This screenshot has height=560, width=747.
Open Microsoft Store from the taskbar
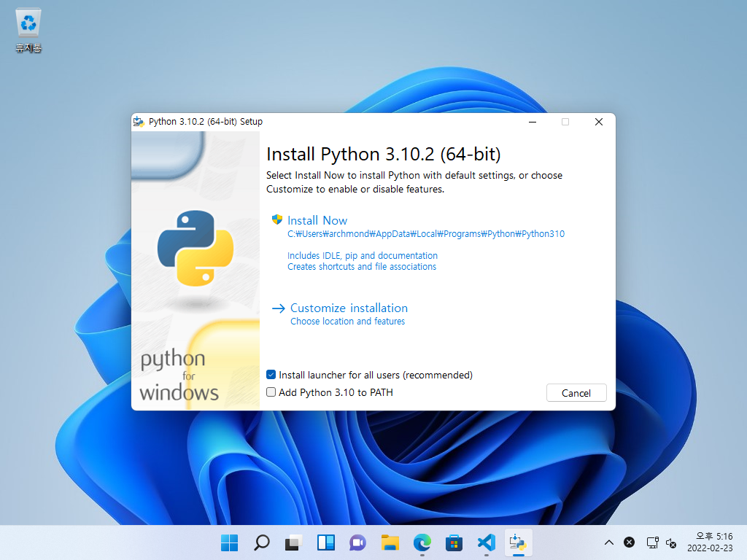[x=454, y=542]
